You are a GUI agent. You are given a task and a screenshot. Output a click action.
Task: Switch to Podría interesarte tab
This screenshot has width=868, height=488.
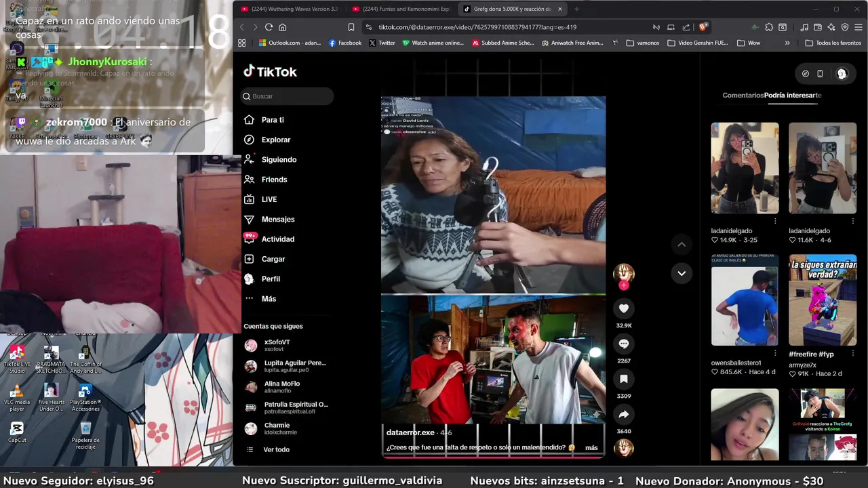tap(793, 96)
